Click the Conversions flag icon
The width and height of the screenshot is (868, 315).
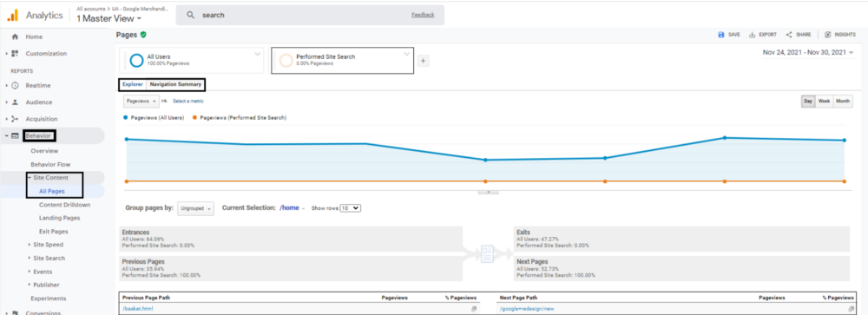[15, 312]
